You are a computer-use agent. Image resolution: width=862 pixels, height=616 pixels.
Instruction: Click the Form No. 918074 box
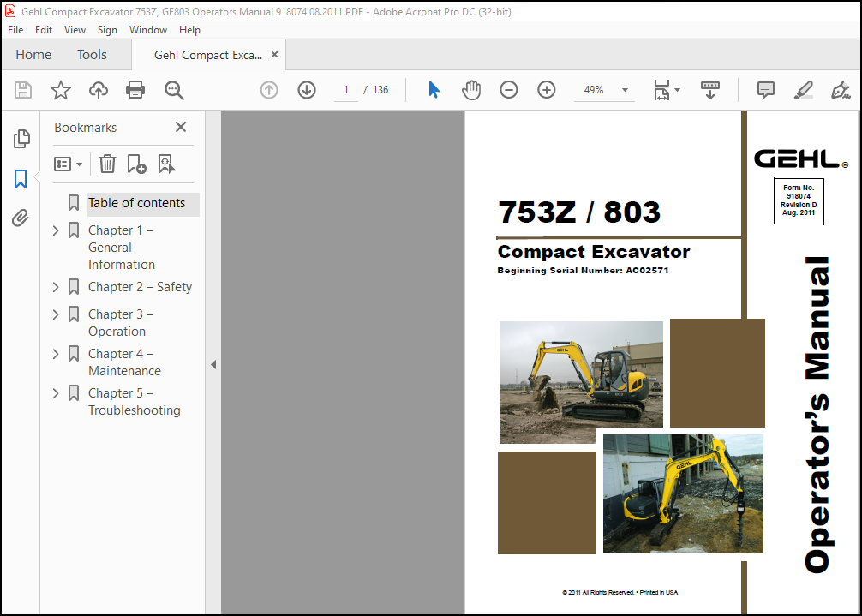pyautogui.click(x=799, y=201)
